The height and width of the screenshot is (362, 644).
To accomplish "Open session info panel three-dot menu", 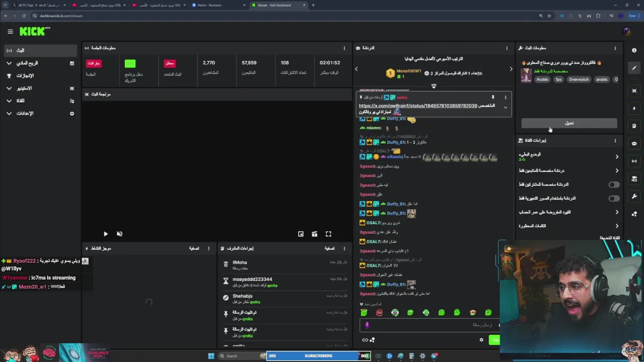I will pyautogui.click(x=344, y=48).
